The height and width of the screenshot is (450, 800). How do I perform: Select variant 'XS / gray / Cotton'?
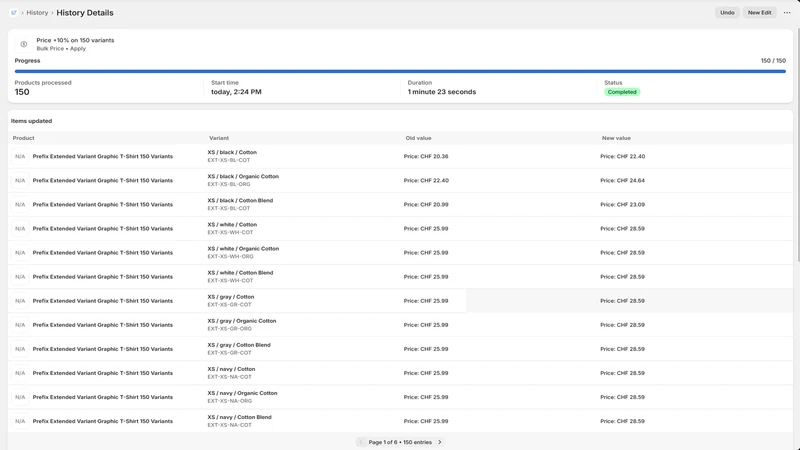pos(231,297)
